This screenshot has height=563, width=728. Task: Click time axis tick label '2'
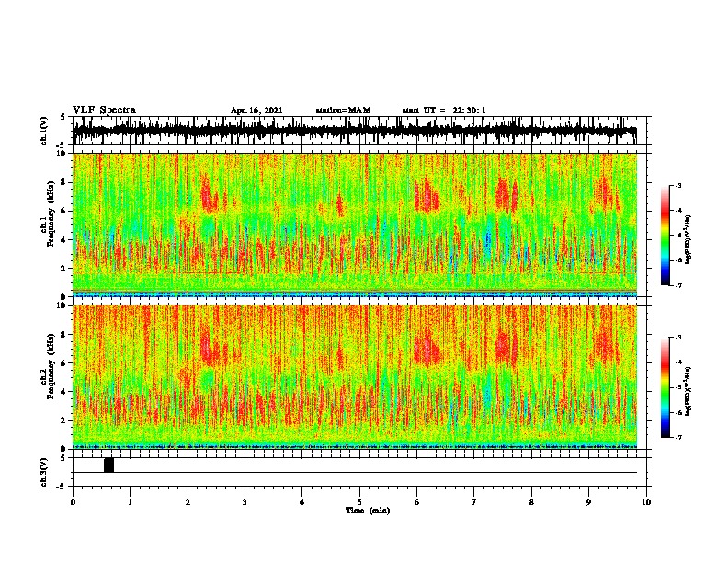click(x=188, y=502)
